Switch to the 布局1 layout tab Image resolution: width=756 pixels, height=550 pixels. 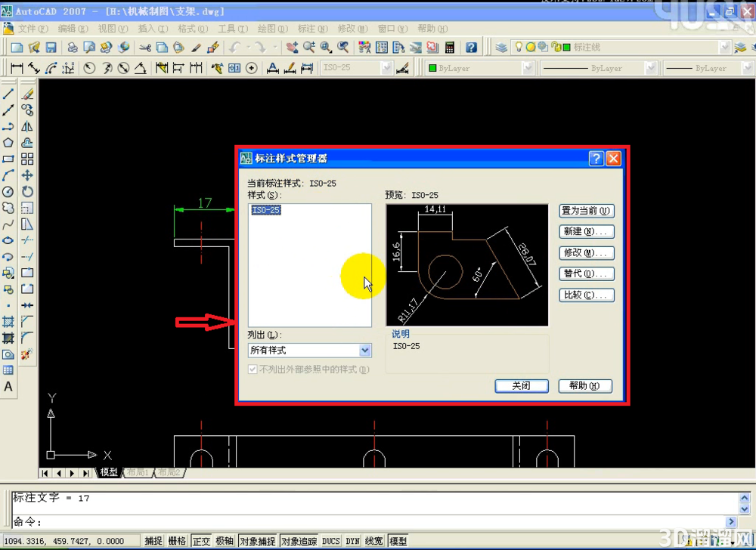(138, 472)
